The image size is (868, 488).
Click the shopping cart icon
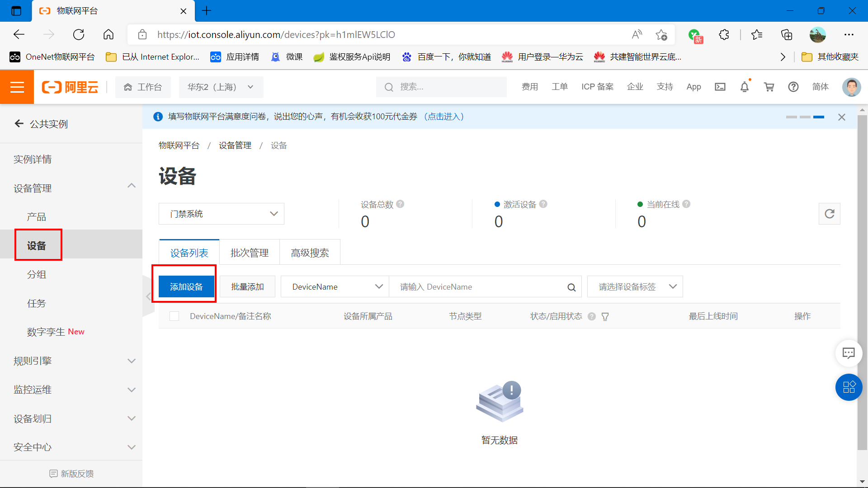point(769,87)
